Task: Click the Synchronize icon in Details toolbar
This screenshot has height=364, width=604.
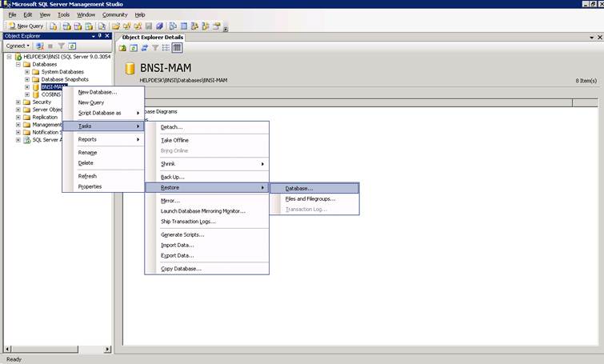Action: click(145, 48)
